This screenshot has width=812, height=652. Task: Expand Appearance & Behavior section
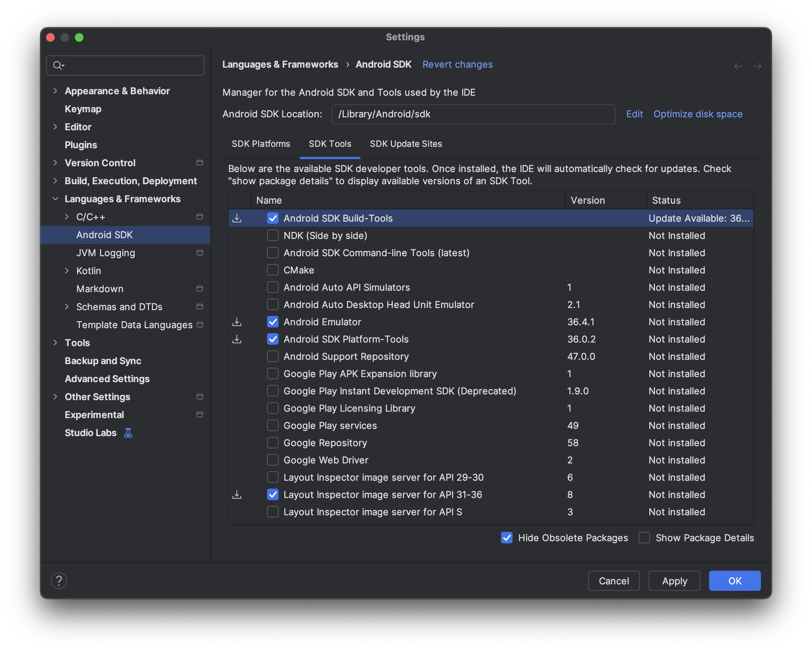tap(55, 91)
